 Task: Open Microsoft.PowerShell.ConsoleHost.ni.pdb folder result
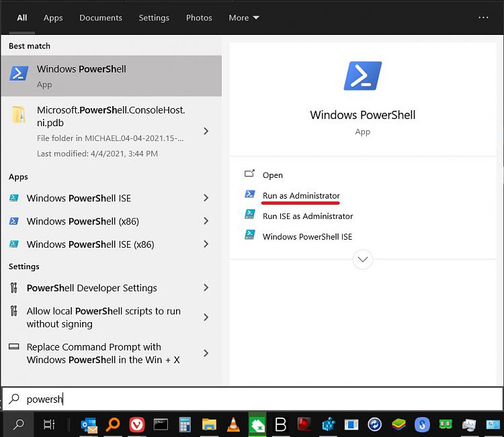click(x=111, y=131)
